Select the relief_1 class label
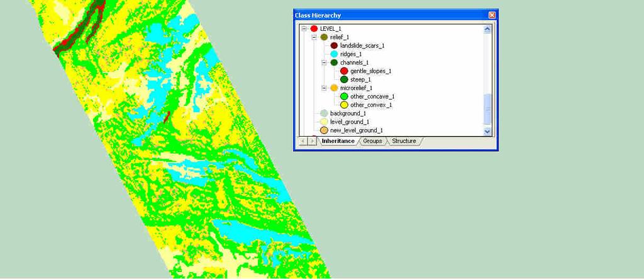The image size is (644, 279). [340, 37]
